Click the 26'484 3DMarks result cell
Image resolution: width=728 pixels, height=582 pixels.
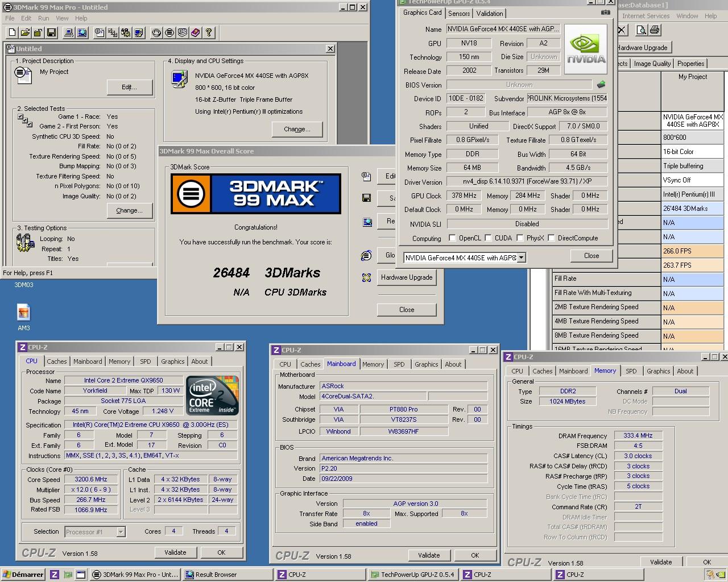tap(692, 209)
